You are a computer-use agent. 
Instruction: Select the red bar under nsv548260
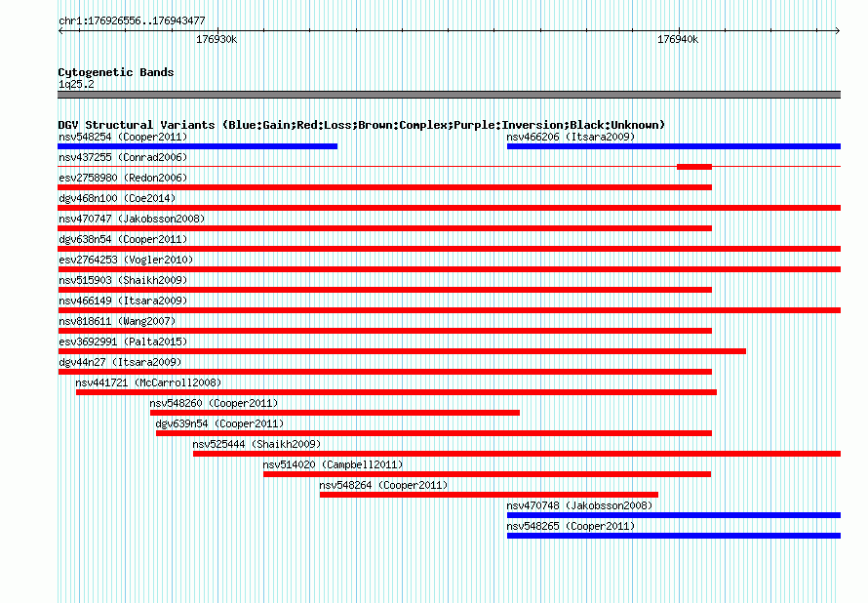[335, 413]
